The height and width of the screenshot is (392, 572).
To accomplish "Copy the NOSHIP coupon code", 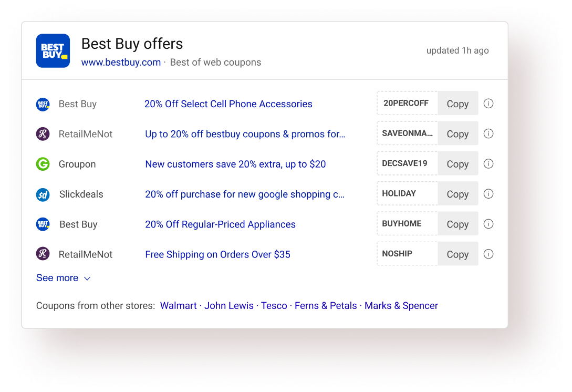I will (457, 254).
